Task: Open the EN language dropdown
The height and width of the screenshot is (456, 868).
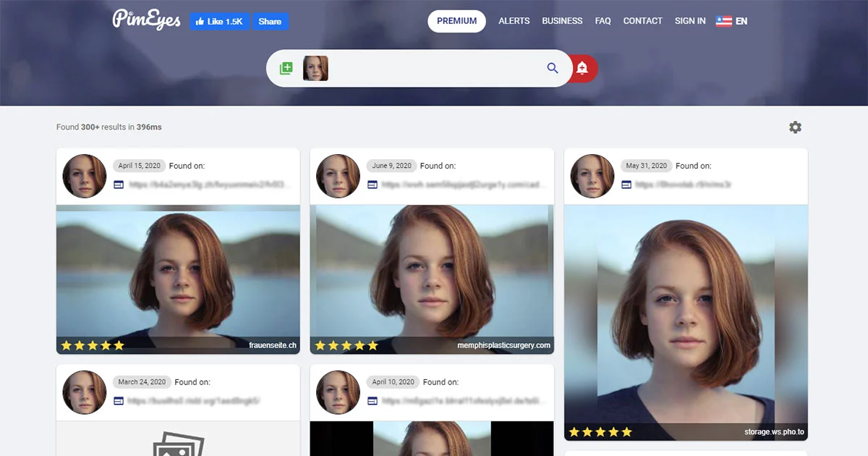Action: click(x=731, y=21)
